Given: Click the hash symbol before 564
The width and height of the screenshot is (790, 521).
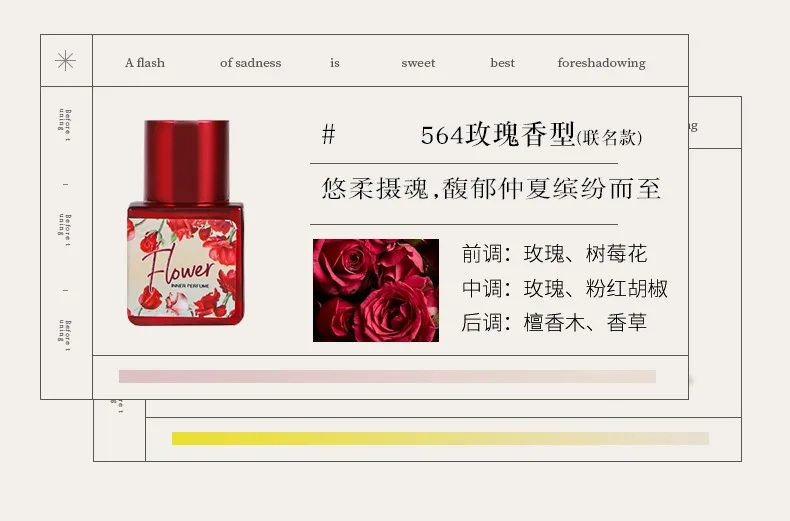Looking at the screenshot, I should [328, 135].
